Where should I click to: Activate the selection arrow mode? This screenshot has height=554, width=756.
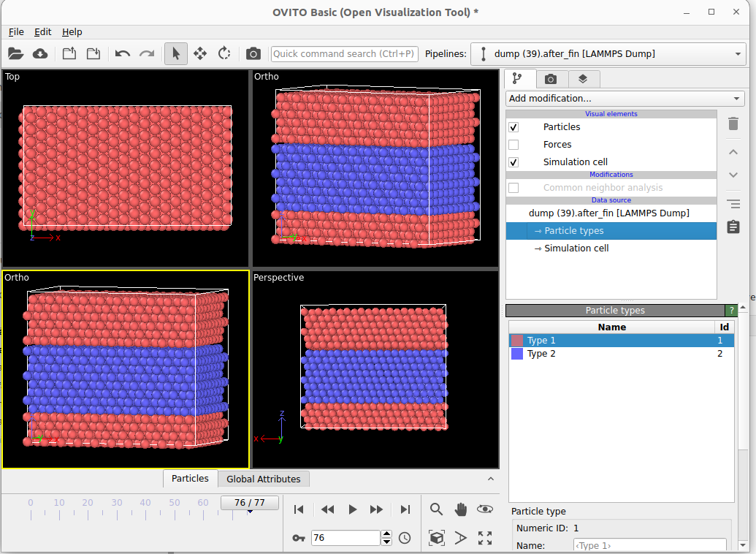176,53
